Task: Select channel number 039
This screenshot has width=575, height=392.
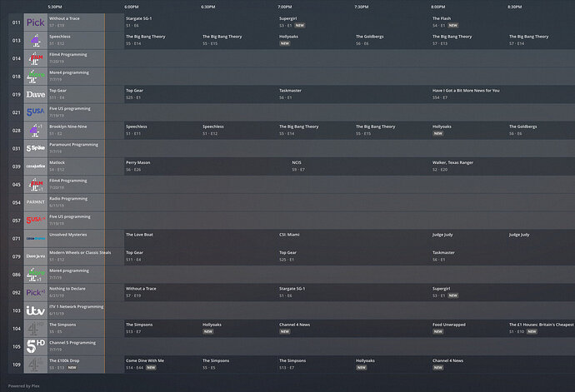Action: point(17,166)
